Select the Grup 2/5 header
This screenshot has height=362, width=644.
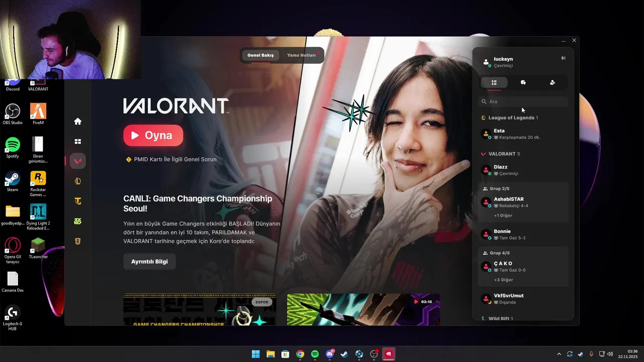[x=496, y=189]
